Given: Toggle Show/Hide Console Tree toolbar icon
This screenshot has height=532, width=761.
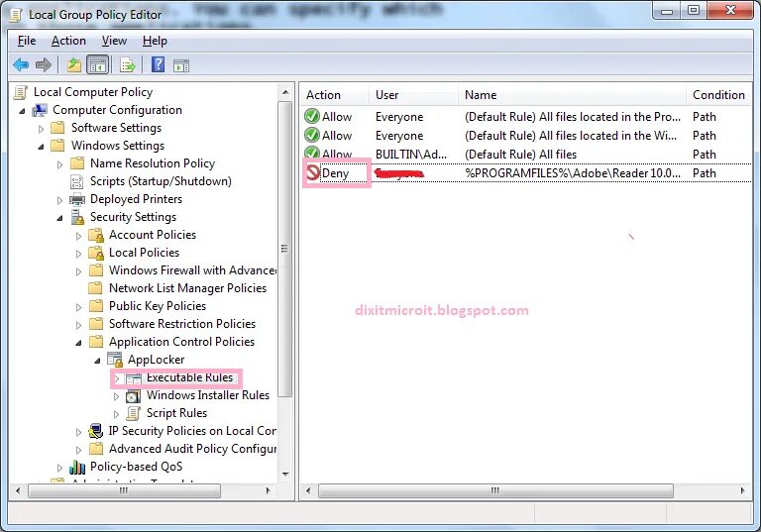Looking at the screenshot, I should tap(97, 64).
